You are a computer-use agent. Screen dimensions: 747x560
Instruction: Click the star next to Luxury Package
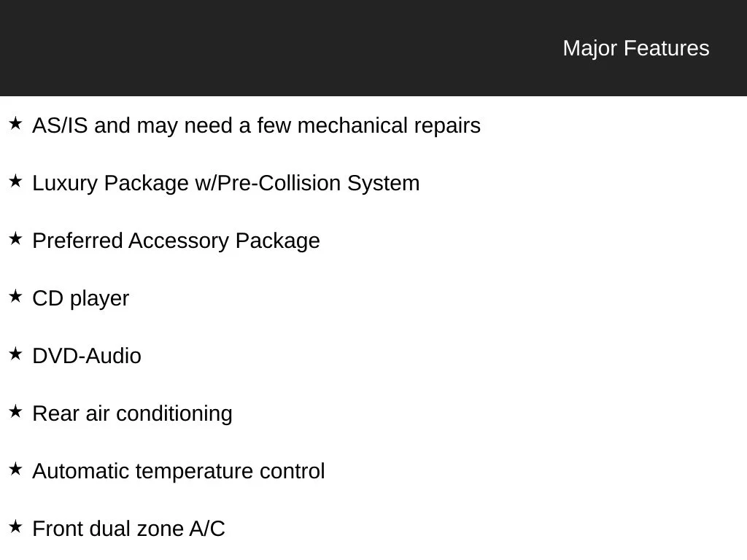(15, 181)
